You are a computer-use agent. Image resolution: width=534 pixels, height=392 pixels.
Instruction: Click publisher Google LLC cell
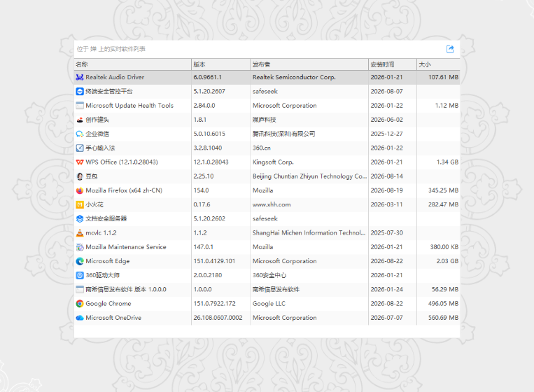coord(269,304)
